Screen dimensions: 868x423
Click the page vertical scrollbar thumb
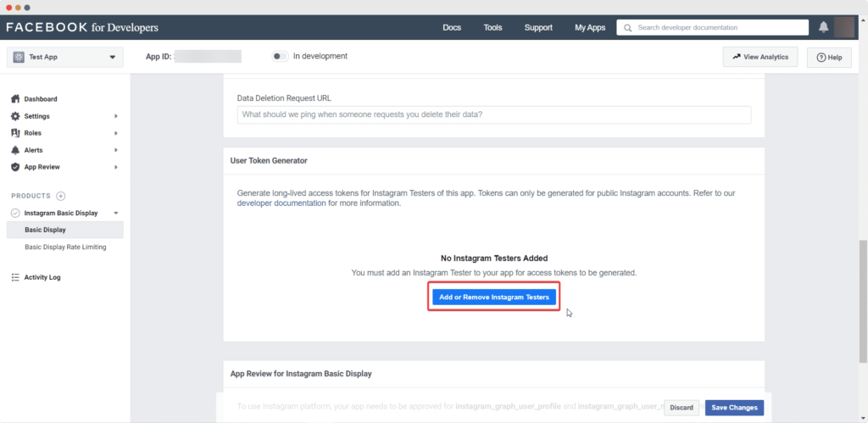click(x=864, y=301)
